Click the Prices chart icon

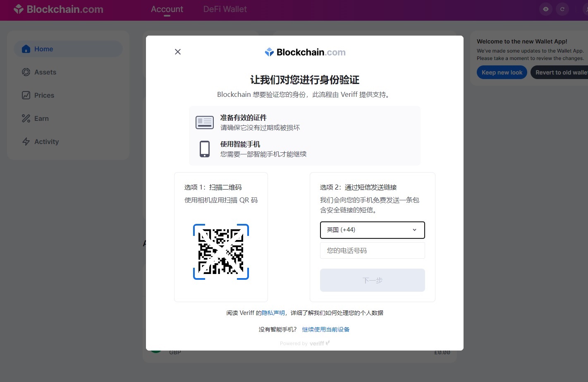click(x=26, y=95)
